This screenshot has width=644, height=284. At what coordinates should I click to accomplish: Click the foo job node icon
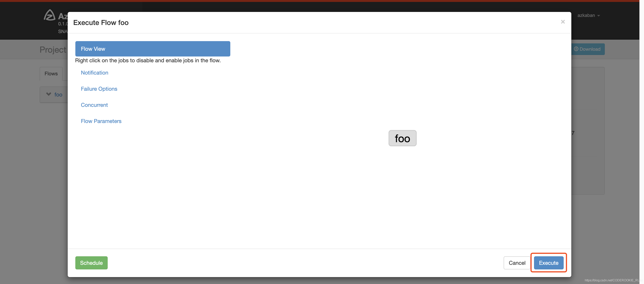(x=403, y=138)
